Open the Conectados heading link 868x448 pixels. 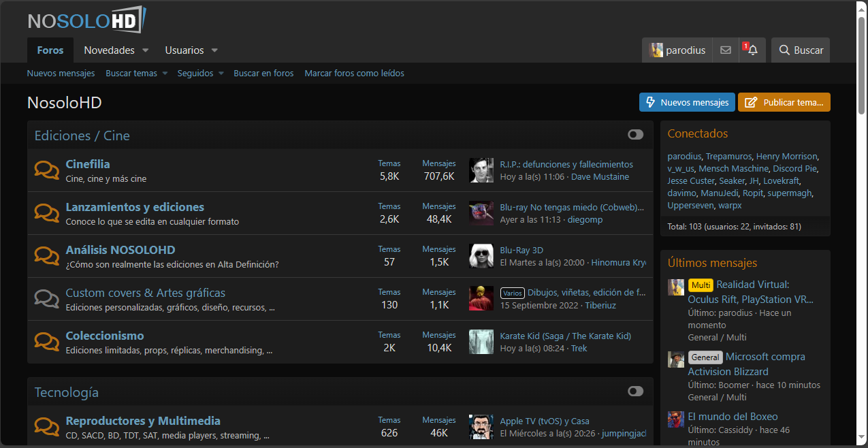click(698, 133)
